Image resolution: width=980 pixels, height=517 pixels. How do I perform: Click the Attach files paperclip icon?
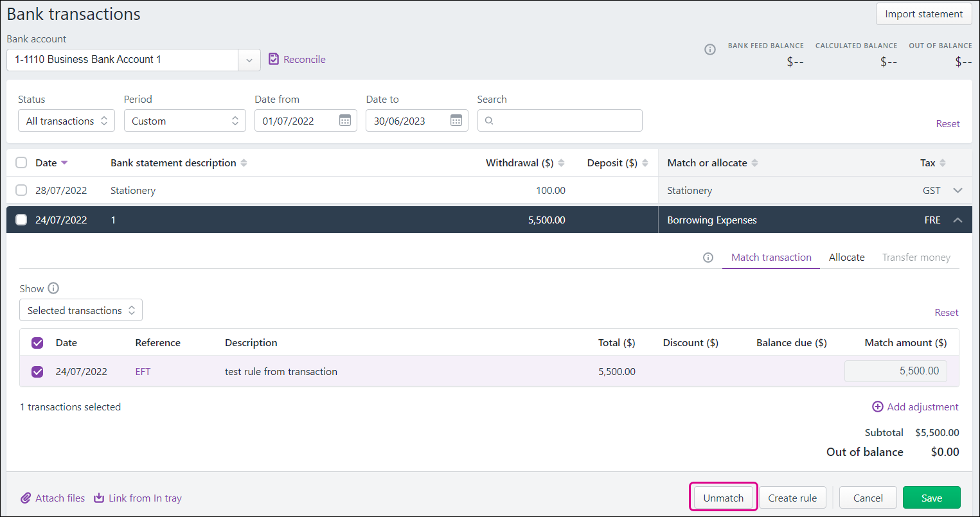(26, 498)
